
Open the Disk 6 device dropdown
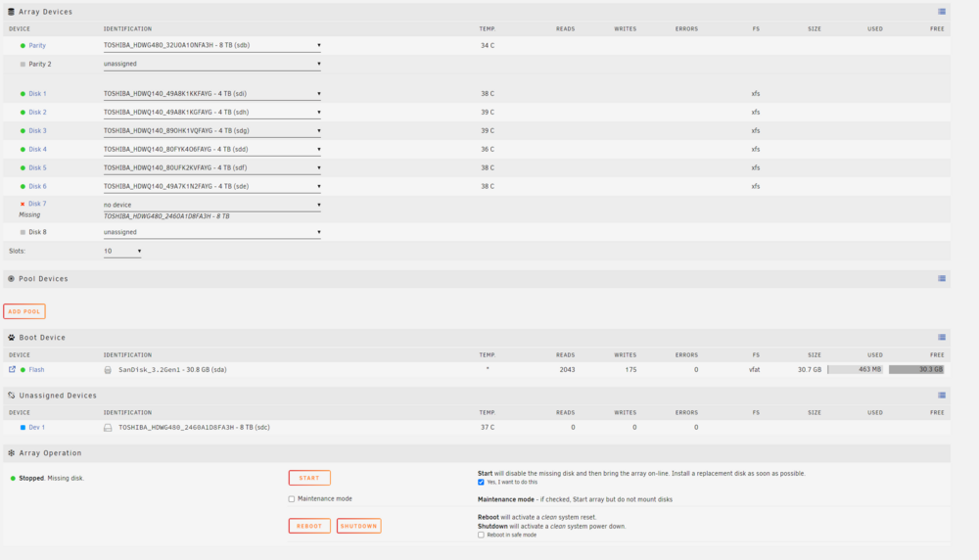point(212,187)
